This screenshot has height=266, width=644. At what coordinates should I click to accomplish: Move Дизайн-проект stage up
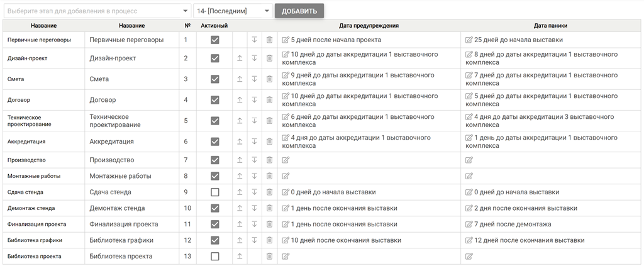point(240,58)
